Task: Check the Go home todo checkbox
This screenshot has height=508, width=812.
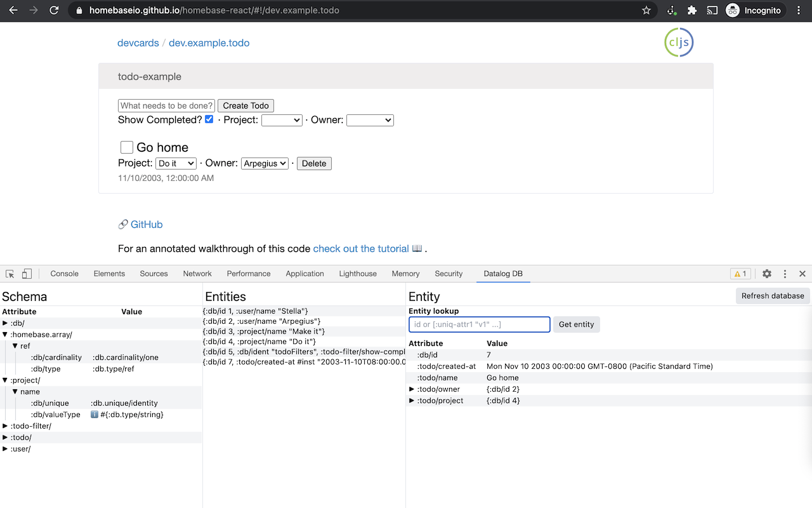Action: click(127, 147)
